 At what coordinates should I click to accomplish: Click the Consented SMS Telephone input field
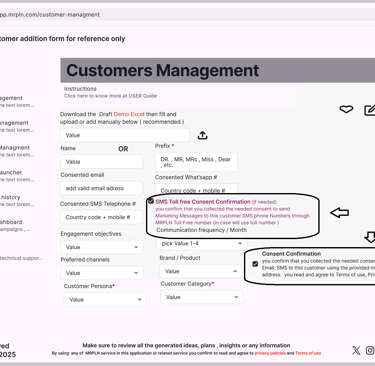[x=101, y=217]
